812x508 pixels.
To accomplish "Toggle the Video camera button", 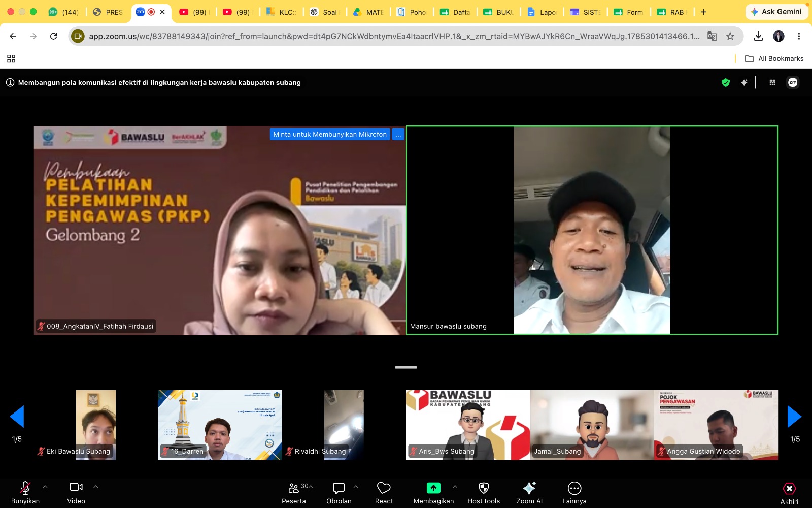I will point(76,493).
